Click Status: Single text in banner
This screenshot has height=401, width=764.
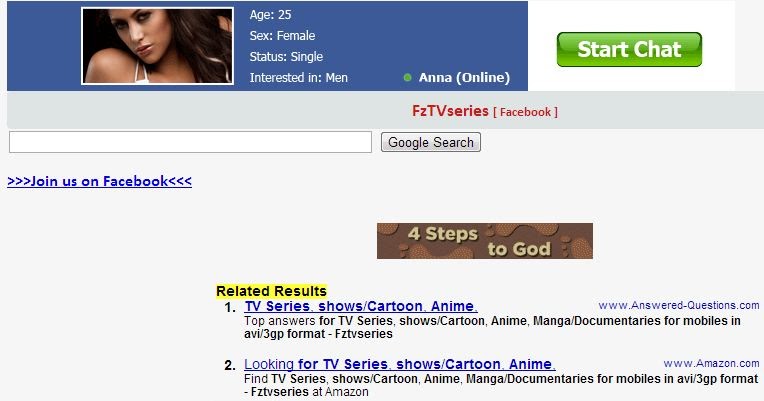coord(286,57)
